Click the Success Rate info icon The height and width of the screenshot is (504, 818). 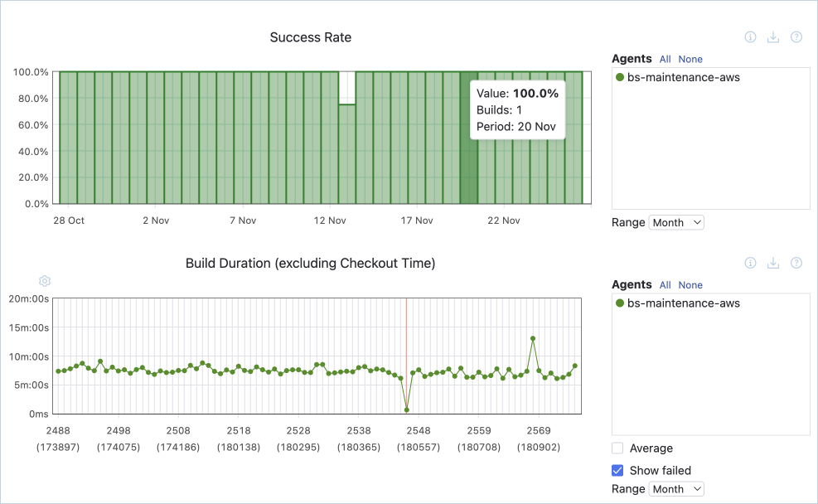coord(750,37)
